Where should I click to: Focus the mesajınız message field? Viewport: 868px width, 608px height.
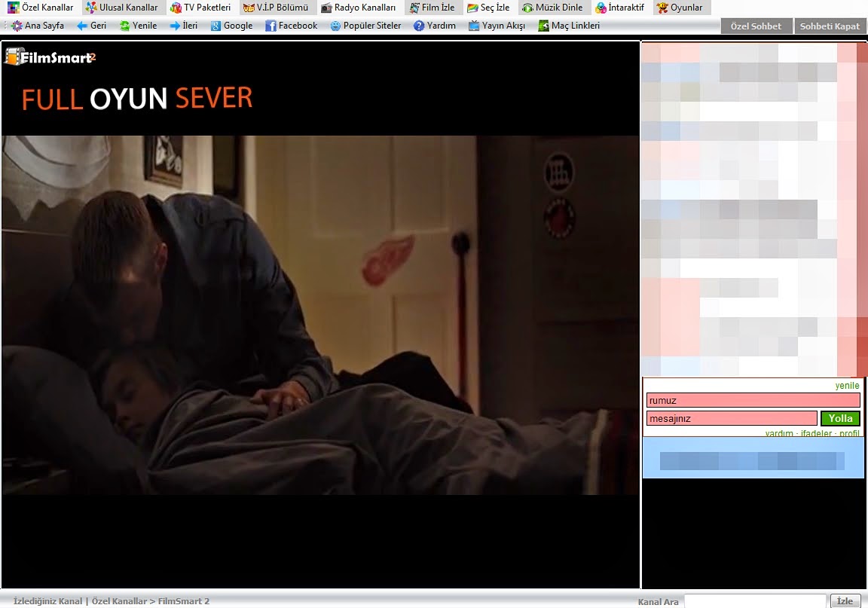pyautogui.click(x=732, y=419)
